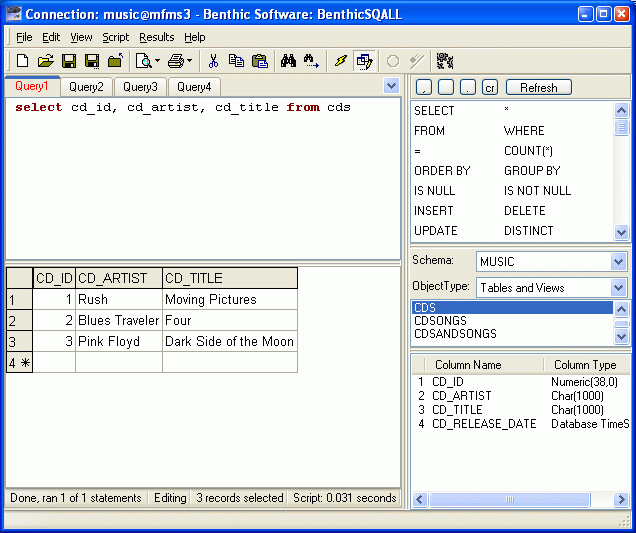Viewport: 636px width, 533px height.
Task: Open options with the gears icon
Action: point(445,61)
